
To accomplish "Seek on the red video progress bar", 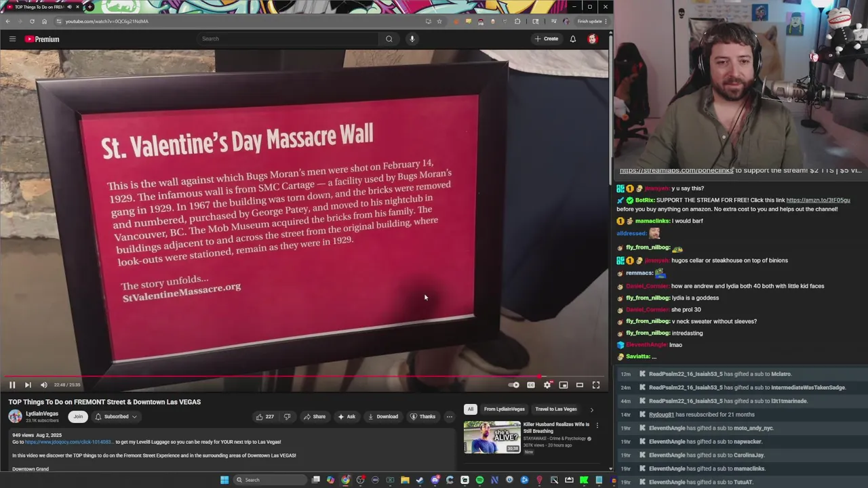I will pyautogui.click(x=304, y=376).
